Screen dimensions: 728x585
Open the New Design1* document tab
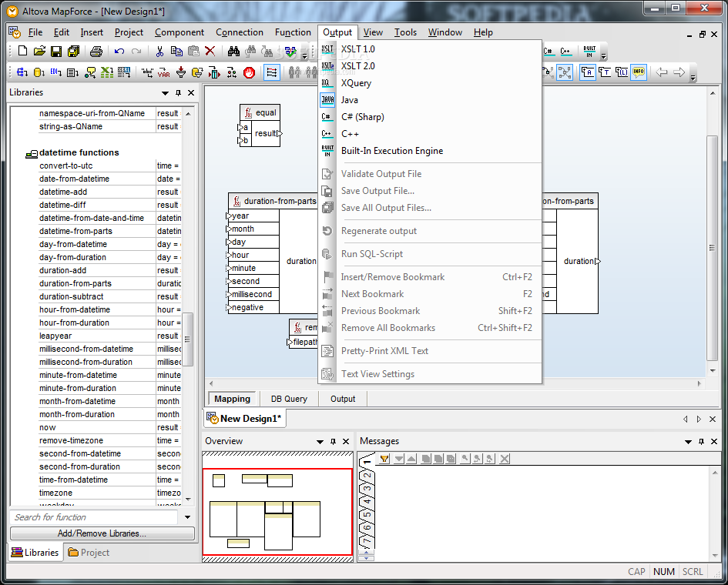(x=245, y=419)
